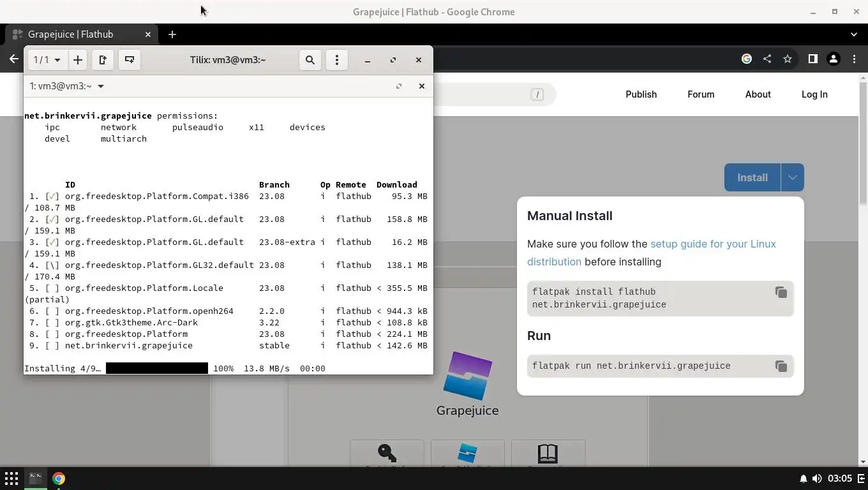Open the volume control in the tray
868x490 pixels.
(816, 479)
